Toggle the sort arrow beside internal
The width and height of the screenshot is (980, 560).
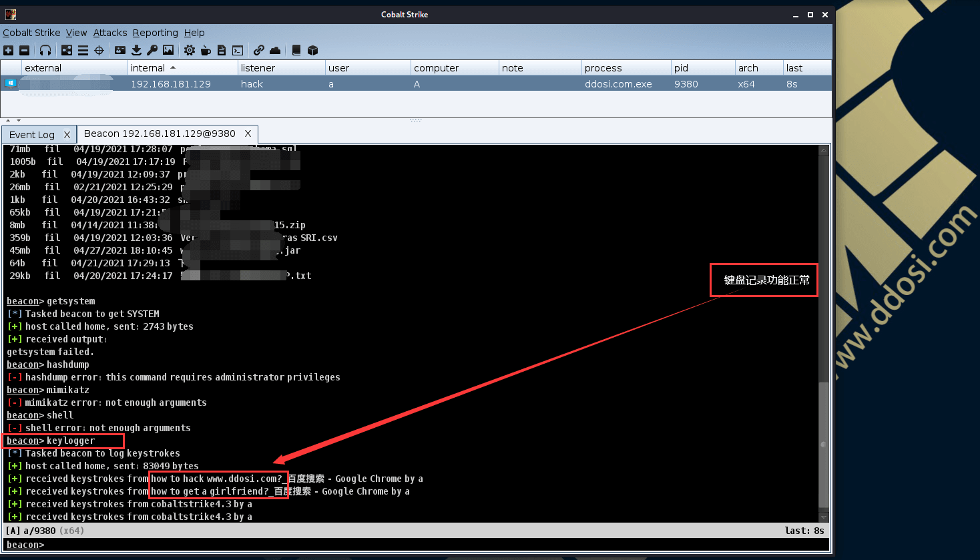click(173, 67)
